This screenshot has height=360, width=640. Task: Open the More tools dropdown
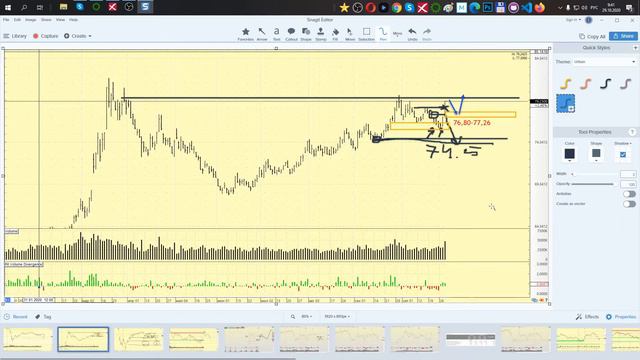click(x=398, y=34)
